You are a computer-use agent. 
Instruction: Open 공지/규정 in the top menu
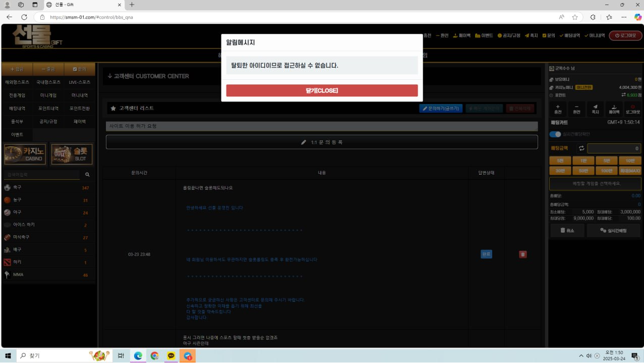pyautogui.click(x=508, y=36)
